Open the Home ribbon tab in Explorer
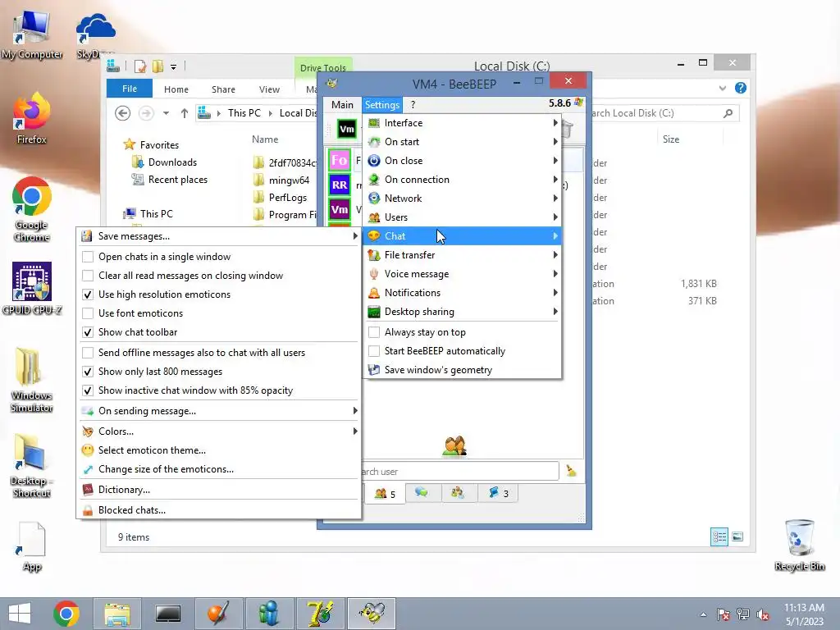The height and width of the screenshot is (630, 840). click(176, 89)
